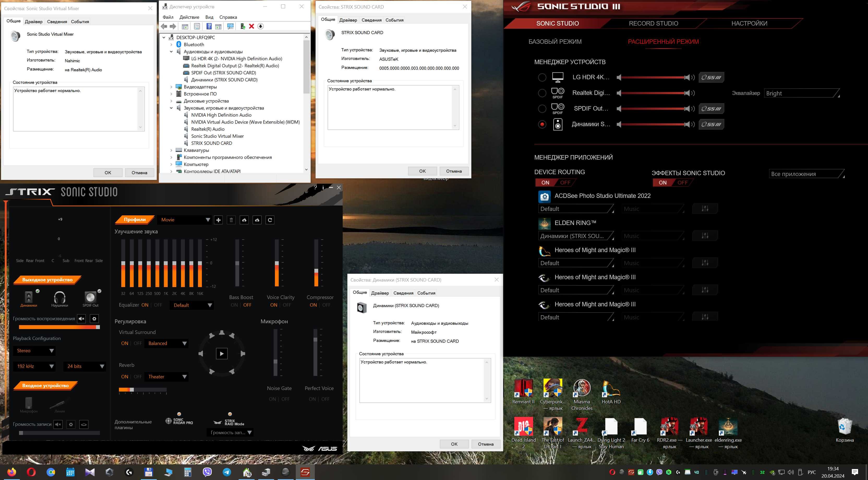The width and height of the screenshot is (868, 480).
Task: Open effects mixer for ELDEN RING
Action: (x=705, y=235)
